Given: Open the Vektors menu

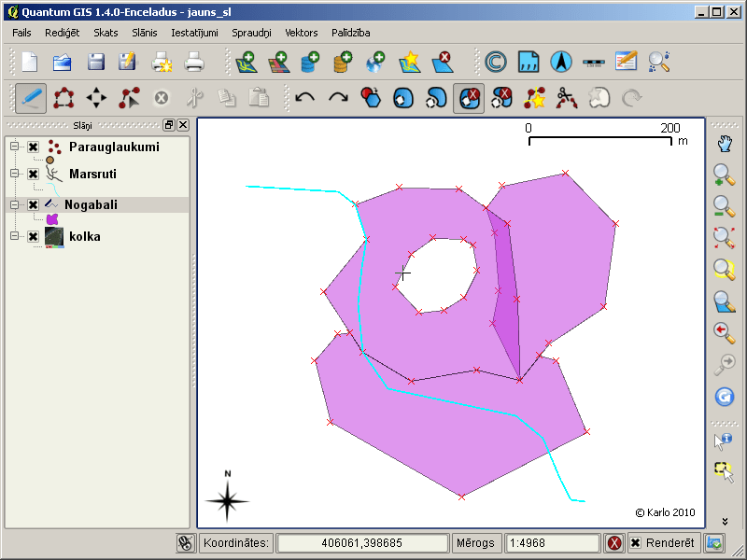Looking at the screenshot, I should (x=302, y=33).
